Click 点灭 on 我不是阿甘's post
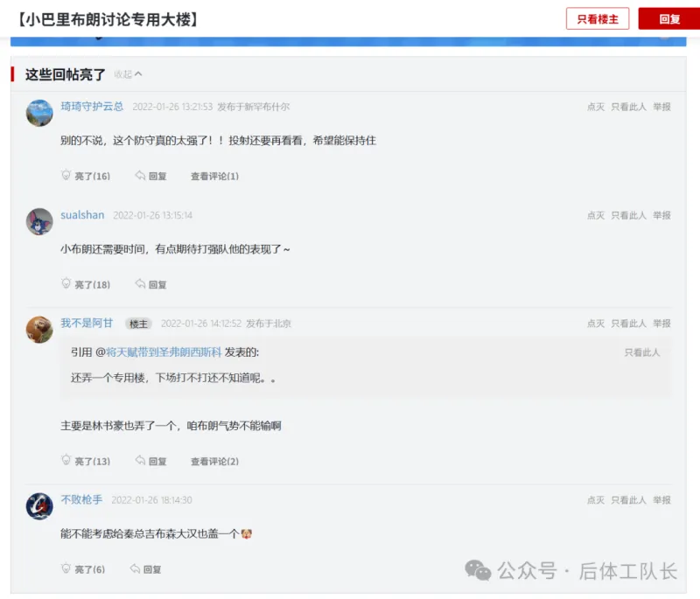 coord(596,324)
